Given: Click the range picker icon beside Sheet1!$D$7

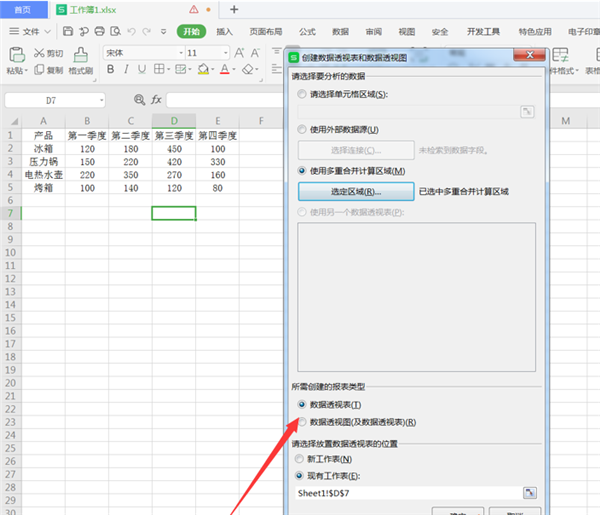Looking at the screenshot, I should click(530, 492).
